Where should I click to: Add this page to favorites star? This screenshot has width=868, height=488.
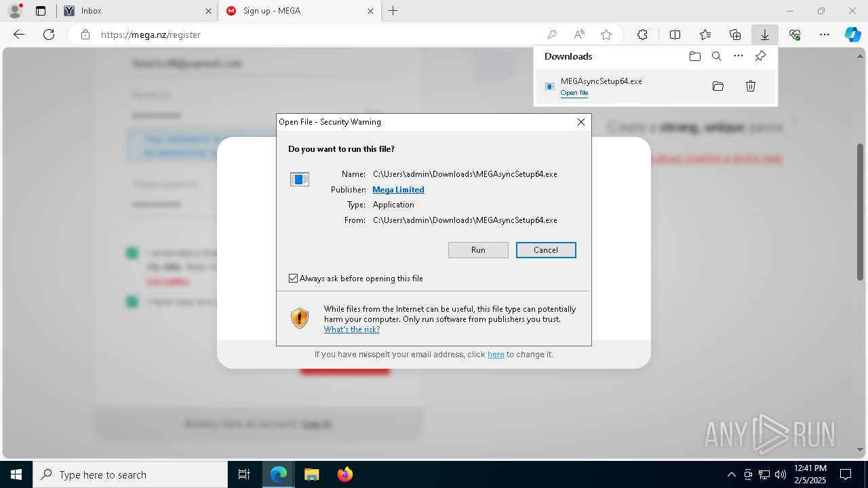coord(606,35)
